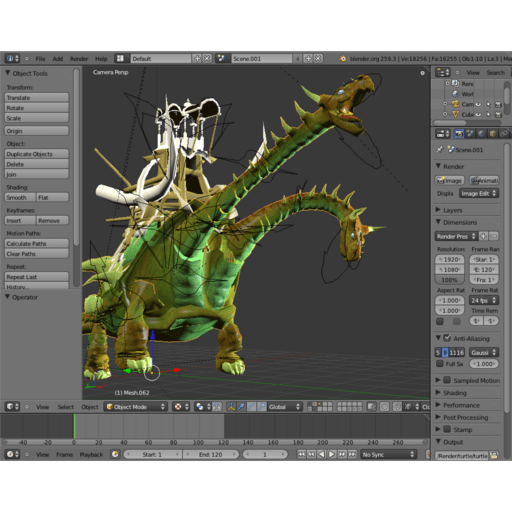
Task: Play the animation in reverse
Action: 321,454
